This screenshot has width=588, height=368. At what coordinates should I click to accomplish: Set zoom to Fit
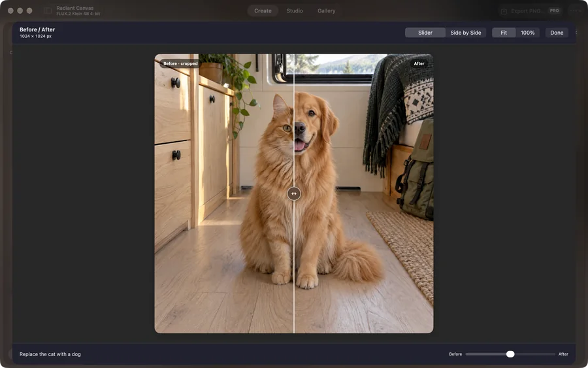[504, 33]
